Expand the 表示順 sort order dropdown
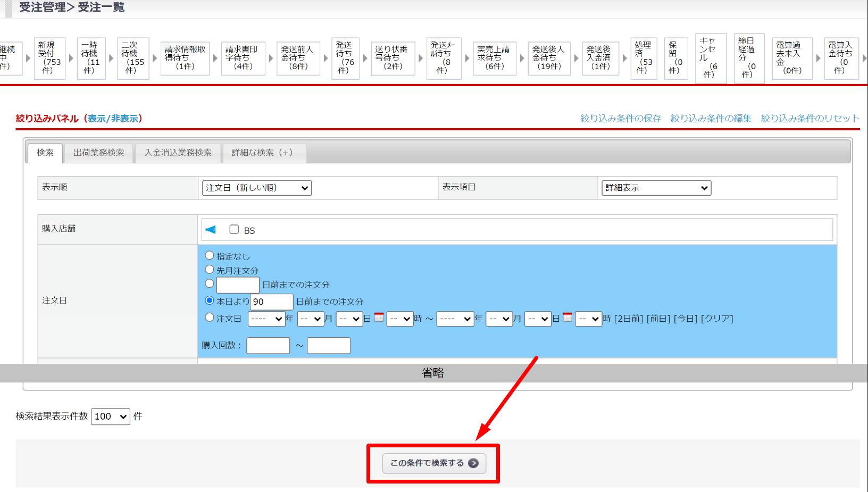Image resolution: width=868 pixels, height=492 pixels. (x=257, y=188)
